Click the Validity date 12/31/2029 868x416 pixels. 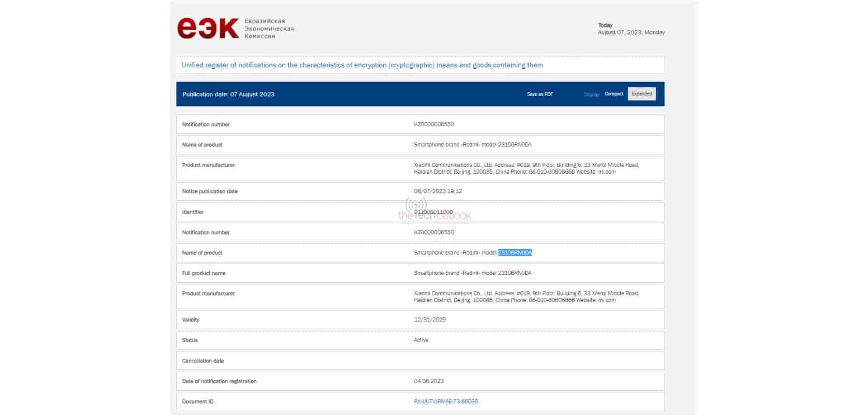pos(429,320)
